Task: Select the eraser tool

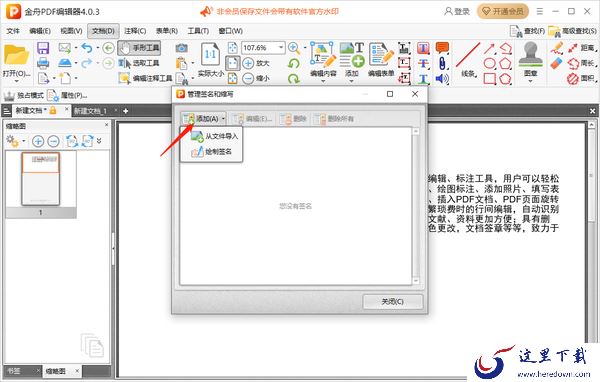Action: pyautogui.click(x=557, y=63)
